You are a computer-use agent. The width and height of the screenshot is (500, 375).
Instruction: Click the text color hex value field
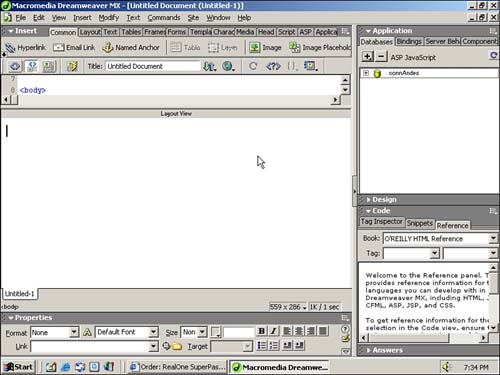(239, 332)
